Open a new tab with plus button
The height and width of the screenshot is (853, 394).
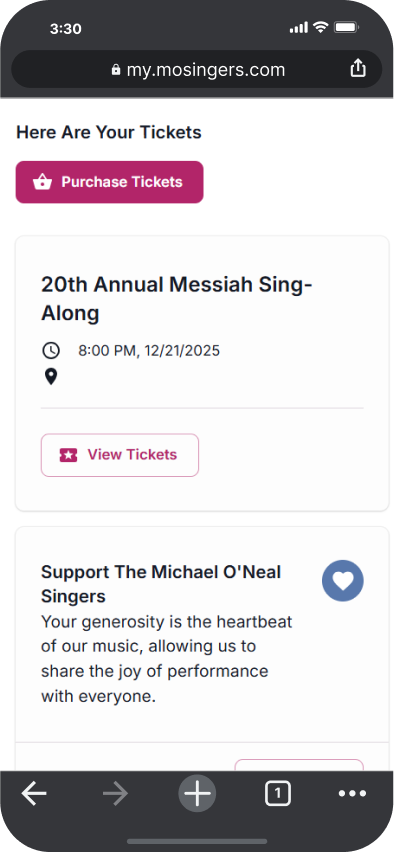[197, 794]
